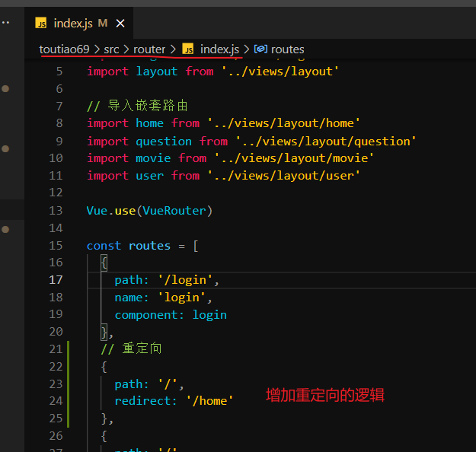
Task: Click line number 21 in the gutter
Action: click(x=56, y=349)
